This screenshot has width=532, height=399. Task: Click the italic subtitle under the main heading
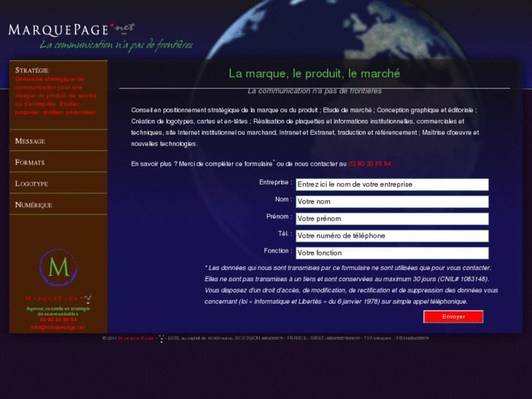click(315, 91)
